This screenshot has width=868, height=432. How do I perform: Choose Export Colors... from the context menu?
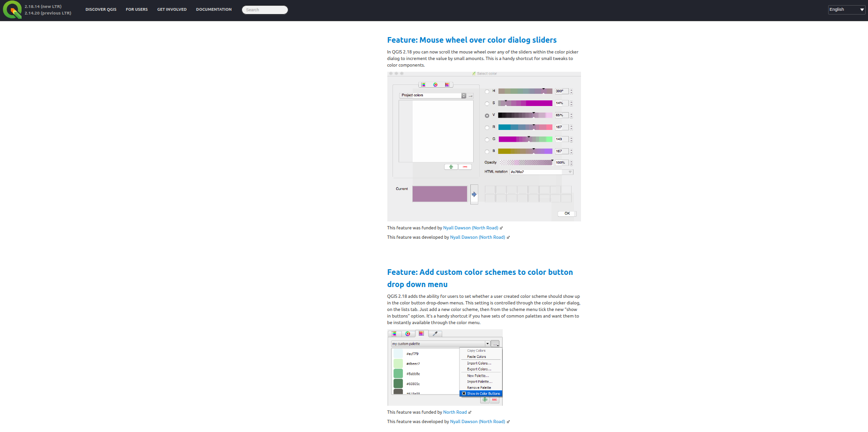click(479, 370)
